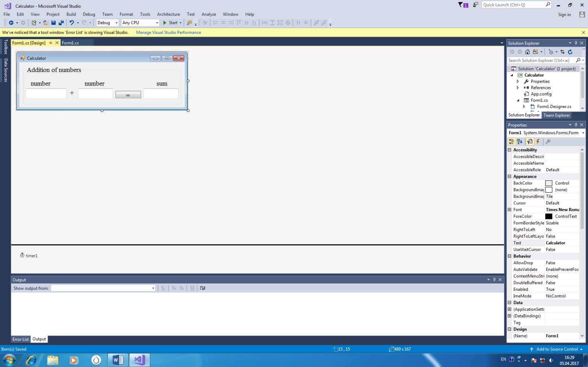This screenshot has width=588, height=367.
Task: Open the Debug configuration dropdown
Action: [x=107, y=23]
